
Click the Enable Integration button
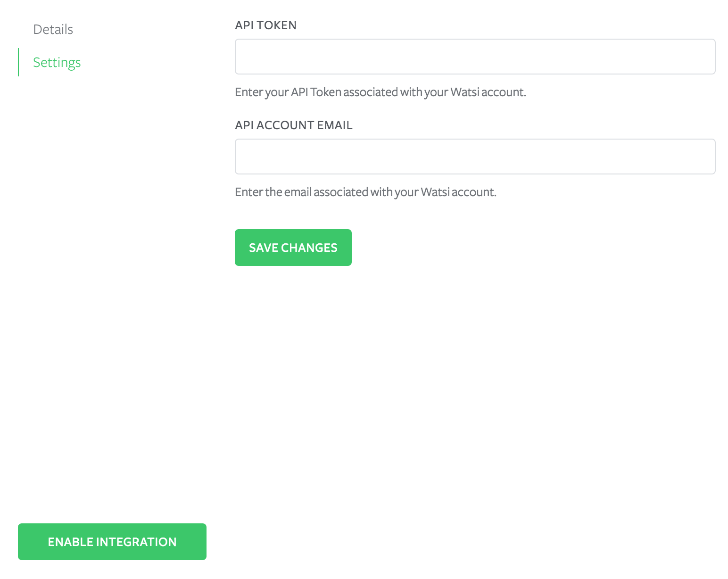112,542
